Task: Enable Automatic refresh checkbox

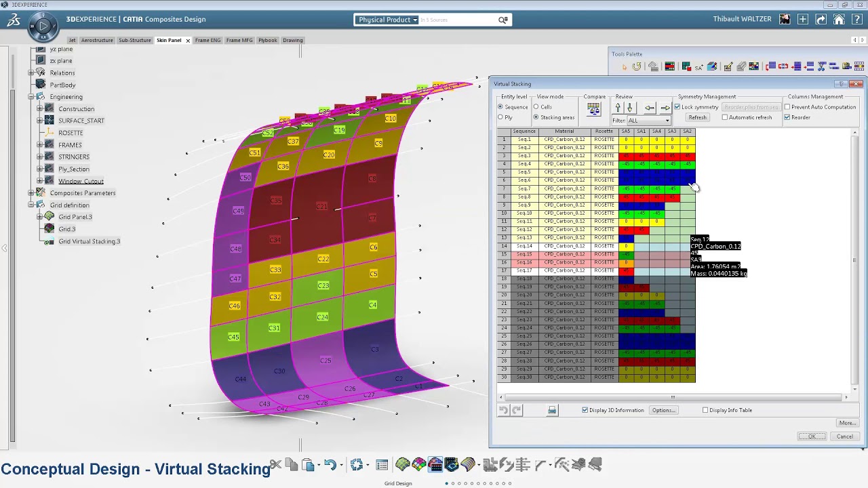Action: point(725,117)
